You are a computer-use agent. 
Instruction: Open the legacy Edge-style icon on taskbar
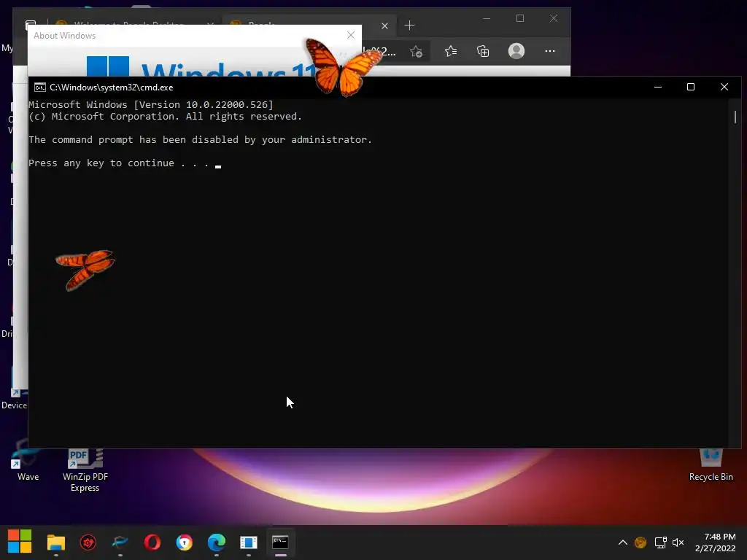point(120,542)
